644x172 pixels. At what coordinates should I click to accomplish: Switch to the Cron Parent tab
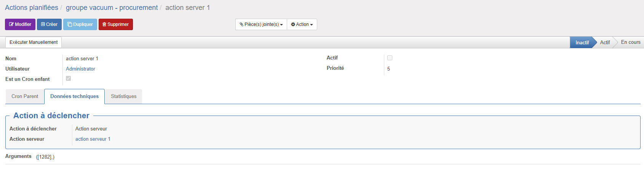(25, 96)
